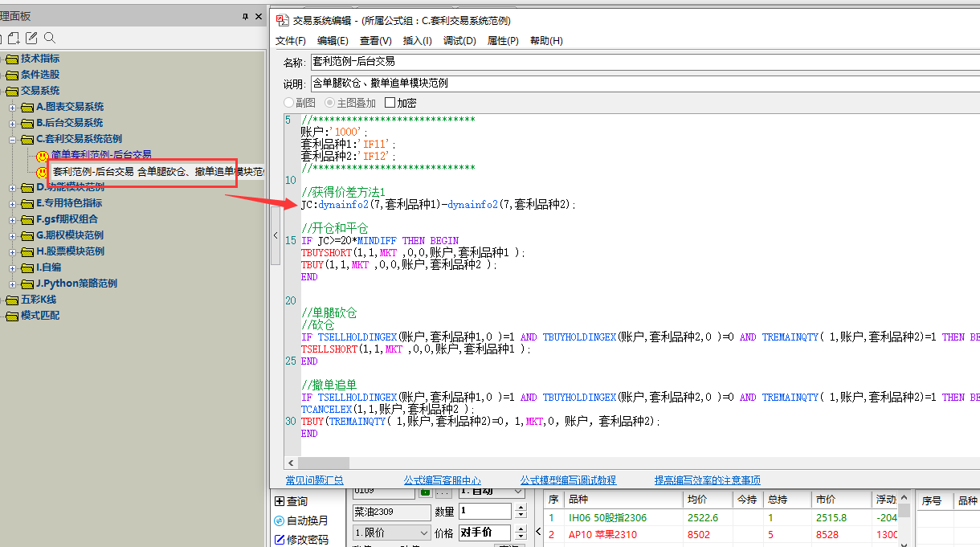
Task: Click the 条件选股 folder icon
Action: coord(11,75)
